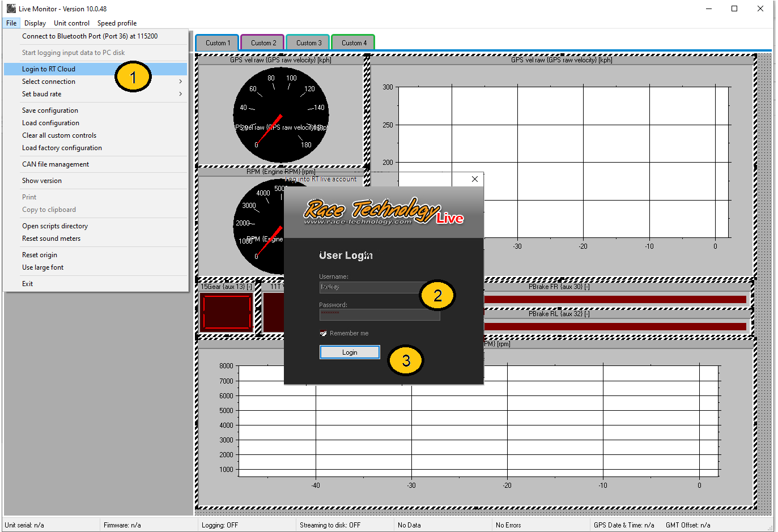Click the Live Monitor app icon in title bar
The width and height of the screenshot is (778, 532).
[11, 8]
